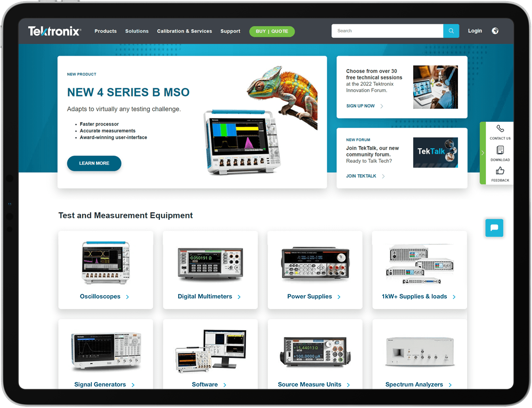532x408 pixels.
Task: Click chevron beside Oscilloscopes
Action: 127,297
